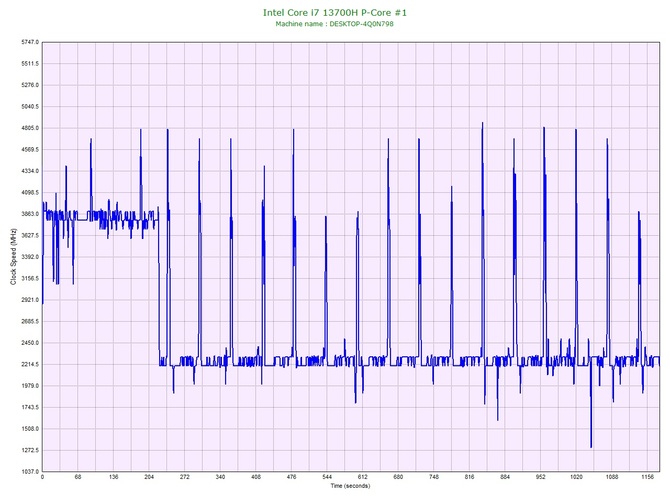
Task: Click the 5040.5 y-axis value
Action: pos(30,107)
